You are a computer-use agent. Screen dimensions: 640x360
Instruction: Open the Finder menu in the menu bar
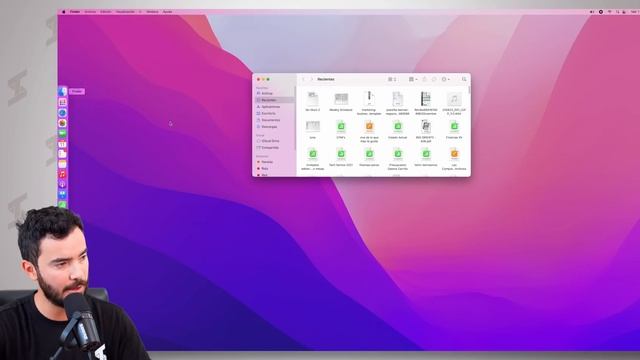coord(75,12)
